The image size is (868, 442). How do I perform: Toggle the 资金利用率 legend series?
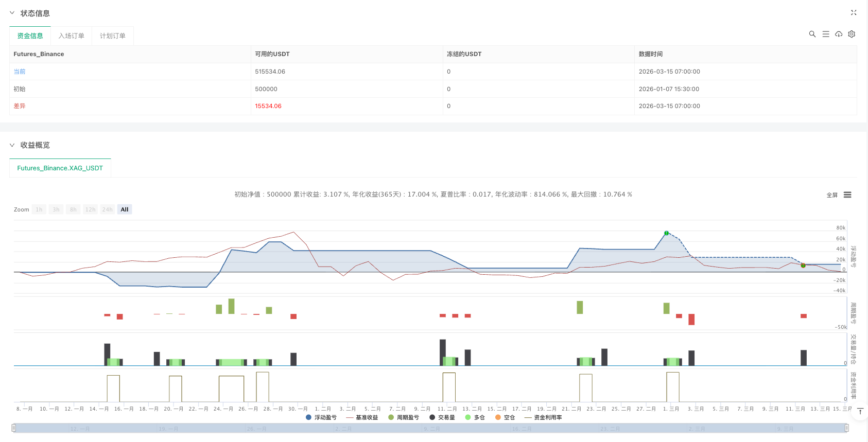(x=543, y=417)
